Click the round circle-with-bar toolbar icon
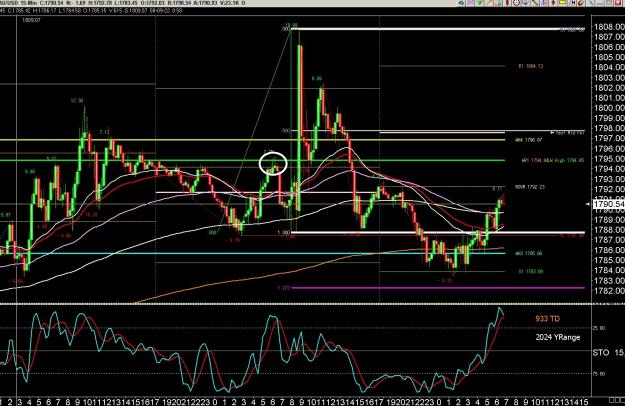Screen dimensions: 625x406 pos(517,2)
